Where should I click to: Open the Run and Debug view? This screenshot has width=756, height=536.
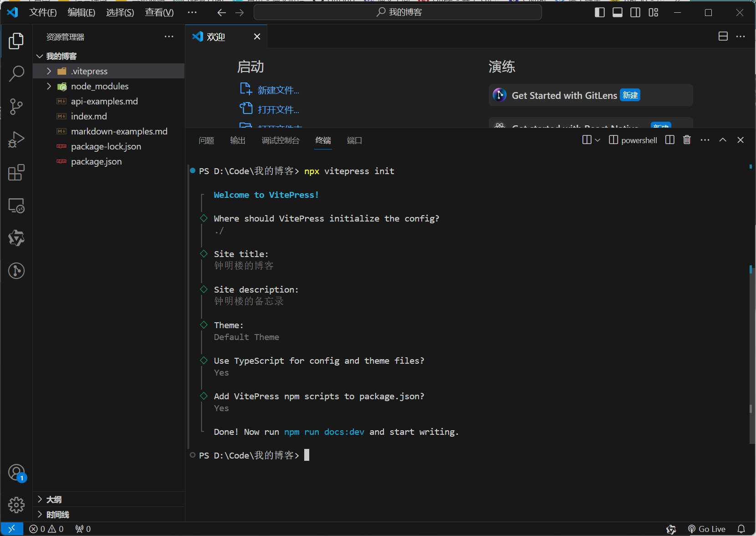tap(16, 139)
